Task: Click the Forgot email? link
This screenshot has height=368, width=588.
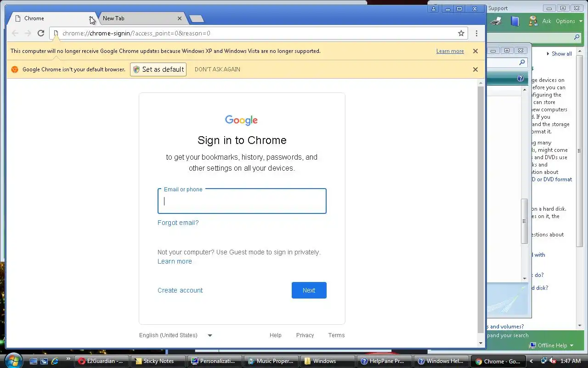Action: click(178, 223)
